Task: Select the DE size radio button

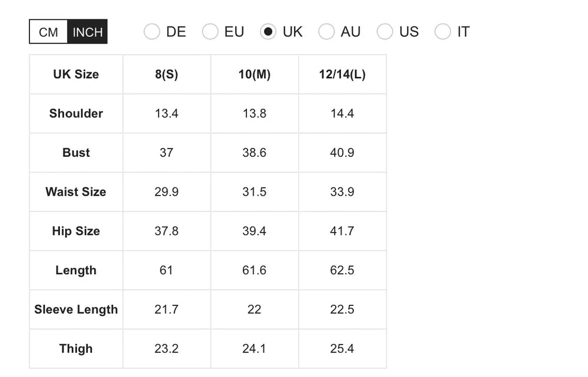Action: (x=152, y=32)
